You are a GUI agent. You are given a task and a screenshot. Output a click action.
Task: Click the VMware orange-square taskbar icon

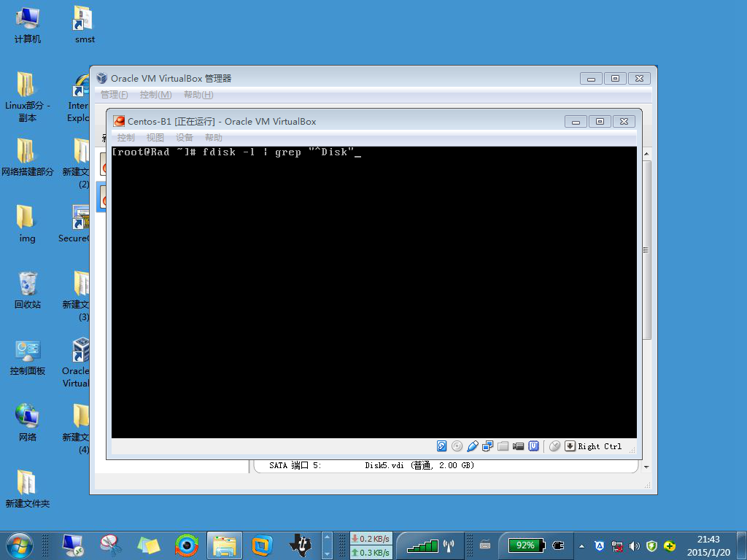(262, 545)
